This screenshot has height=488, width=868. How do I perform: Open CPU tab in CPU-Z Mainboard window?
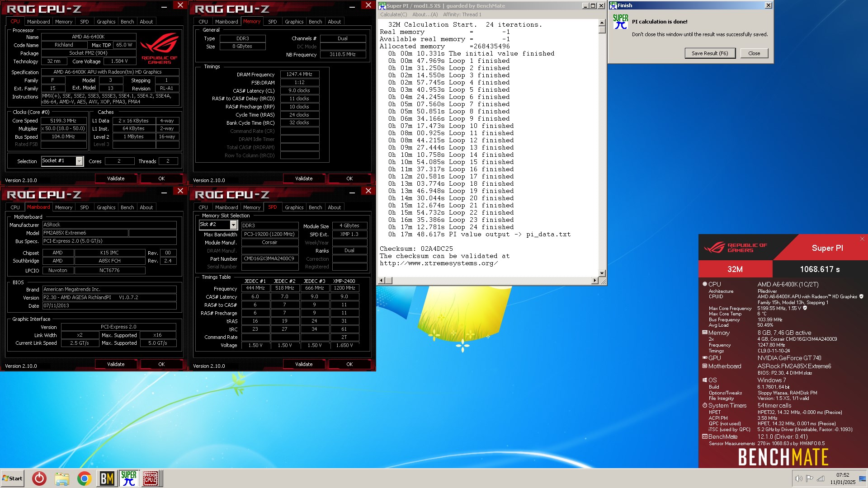[15, 207]
